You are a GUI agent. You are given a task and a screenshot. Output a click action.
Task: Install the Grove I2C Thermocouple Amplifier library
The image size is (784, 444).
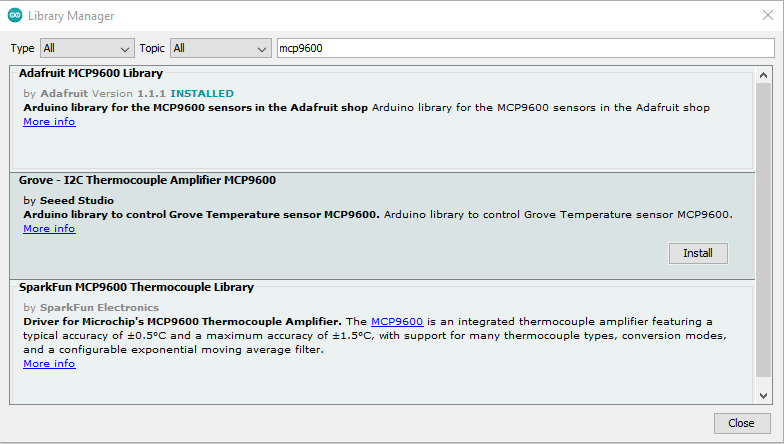click(698, 253)
